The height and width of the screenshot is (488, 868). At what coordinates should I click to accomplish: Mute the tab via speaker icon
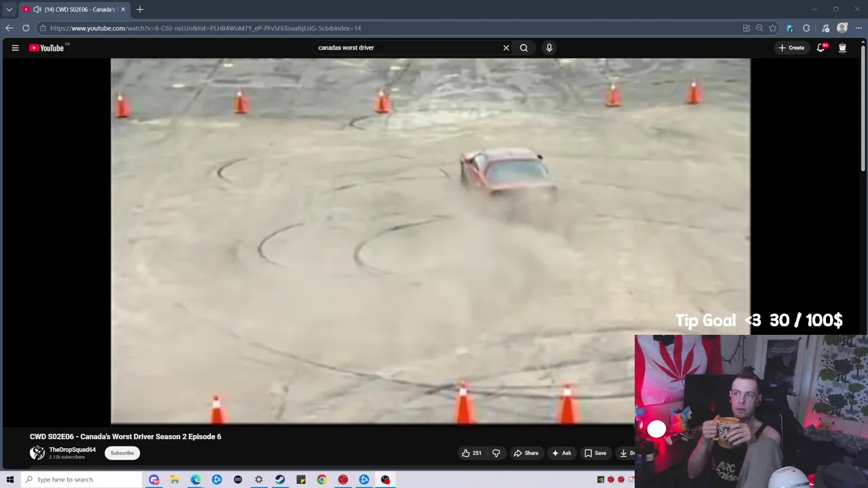point(37,9)
